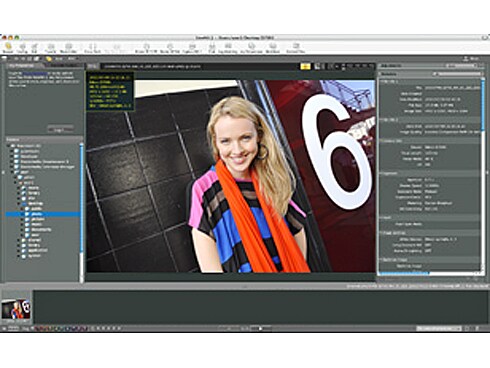Open Convert Files from the toolbar
Screen dimensions: 490x368
[296, 48]
